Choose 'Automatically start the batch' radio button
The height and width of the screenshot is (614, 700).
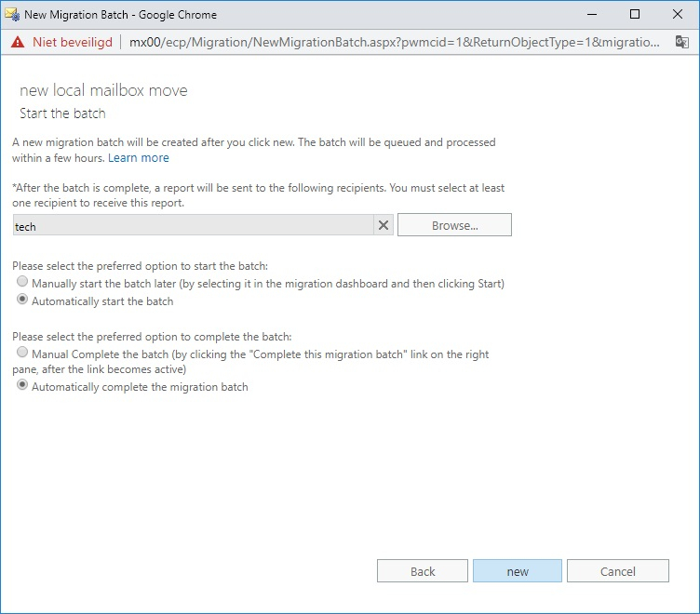point(22,300)
